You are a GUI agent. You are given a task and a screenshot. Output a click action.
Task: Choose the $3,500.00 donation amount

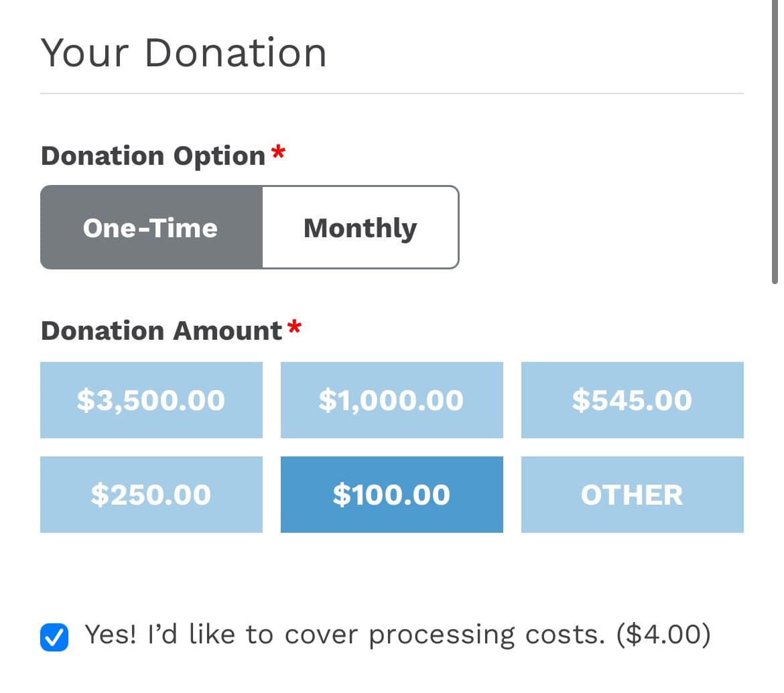point(151,400)
